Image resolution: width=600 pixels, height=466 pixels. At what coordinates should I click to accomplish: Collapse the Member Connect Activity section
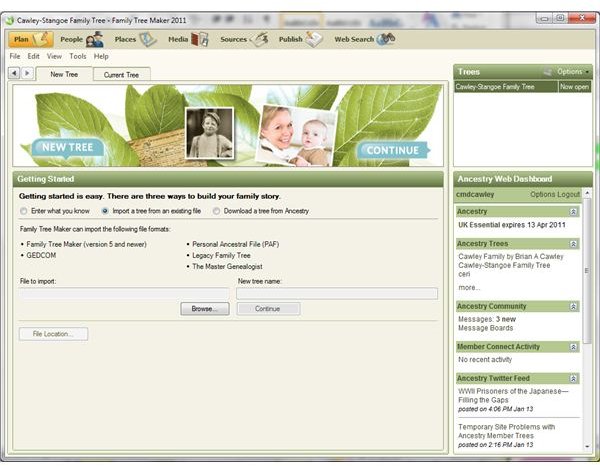point(573,347)
